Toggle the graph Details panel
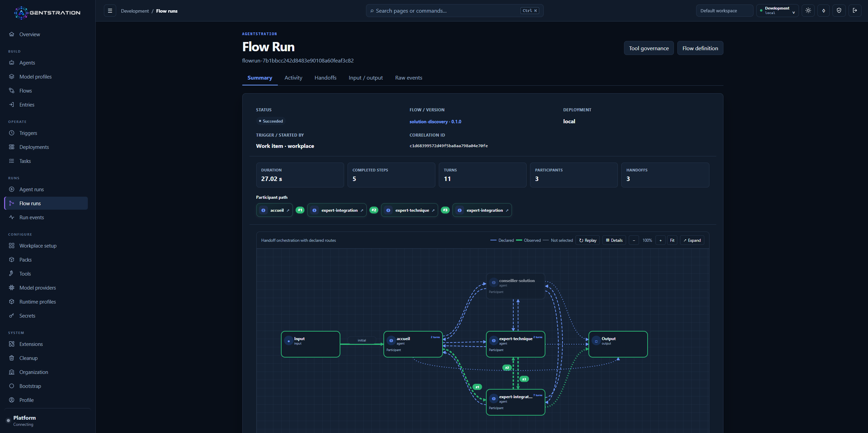 [614, 240]
